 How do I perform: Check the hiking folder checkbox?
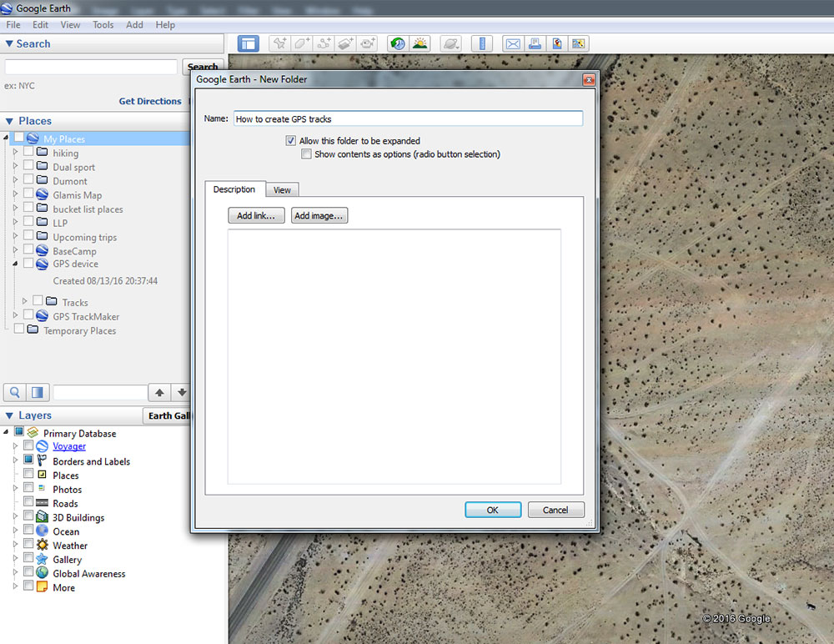pyautogui.click(x=28, y=151)
